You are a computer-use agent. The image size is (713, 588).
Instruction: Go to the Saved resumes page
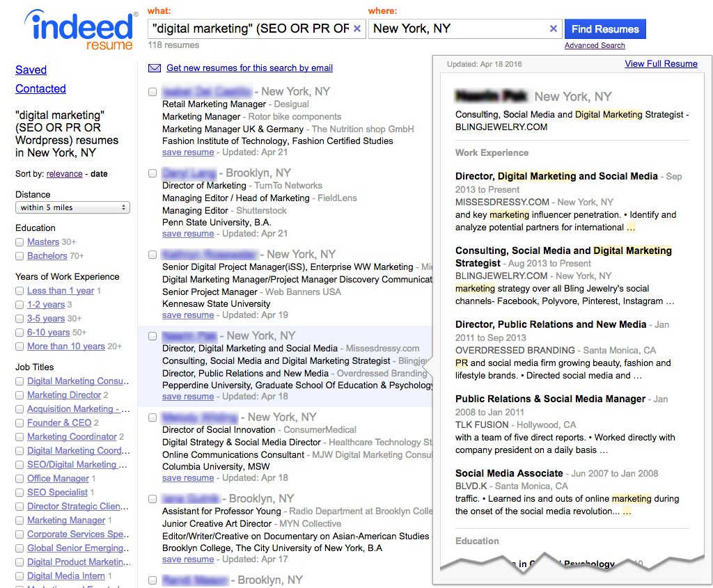pos(31,70)
